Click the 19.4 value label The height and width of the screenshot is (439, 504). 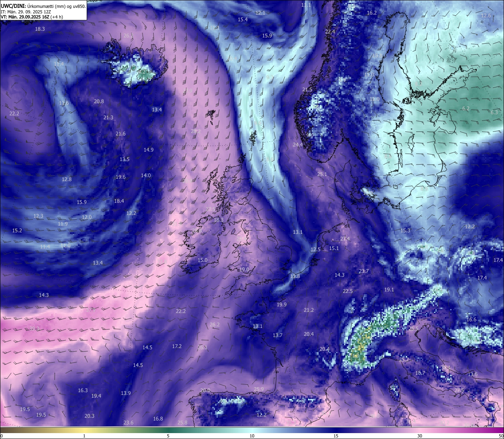[x=96, y=396]
